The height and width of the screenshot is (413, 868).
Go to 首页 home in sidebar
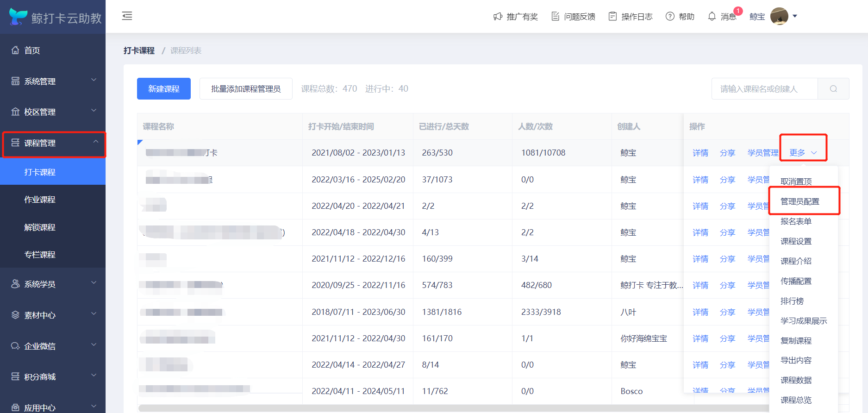[32, 50]
